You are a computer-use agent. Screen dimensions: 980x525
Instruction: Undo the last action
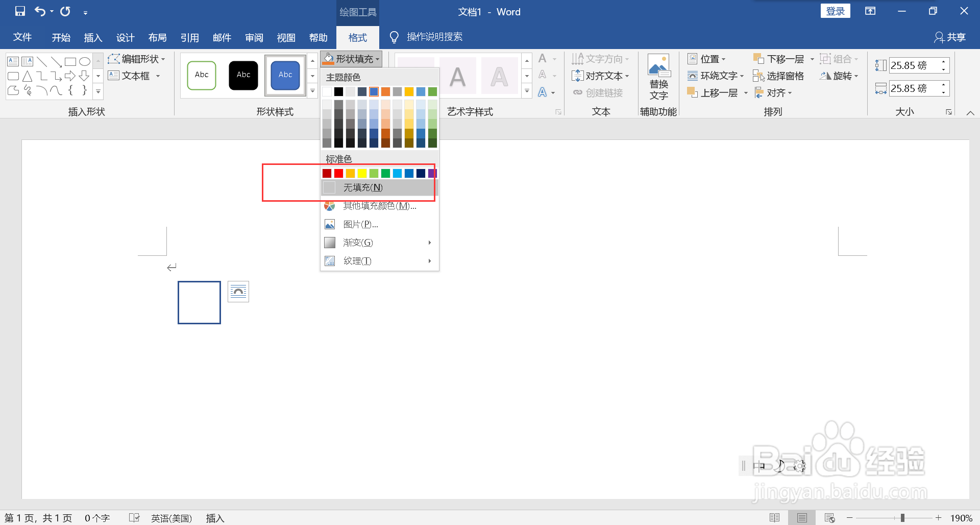(x=40, y=11)
